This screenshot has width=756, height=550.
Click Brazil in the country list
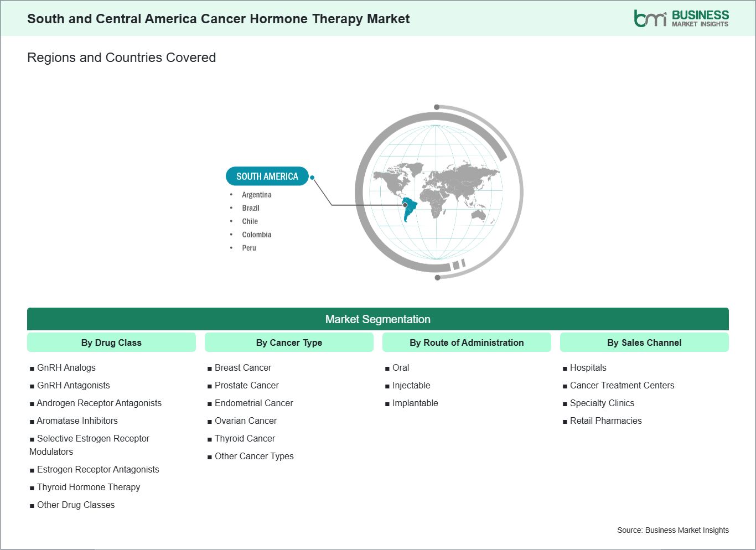(x=251, y=208)
